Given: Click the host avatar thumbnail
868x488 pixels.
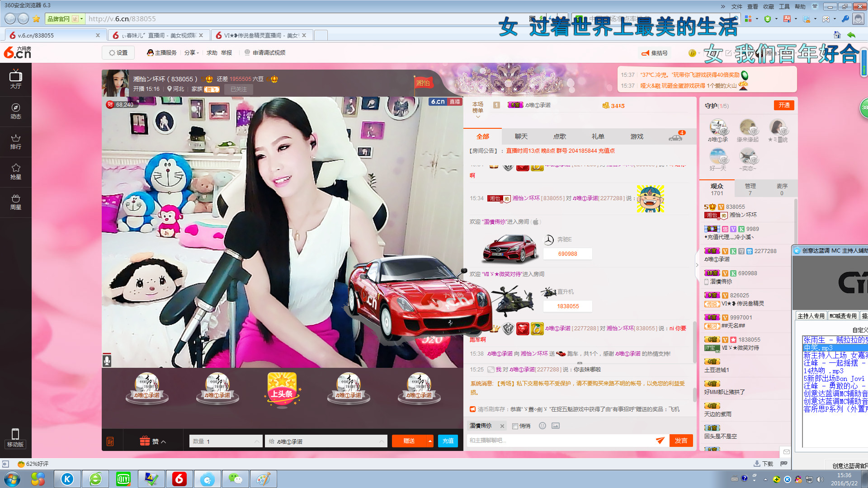Looking at the screenshot, I should [116, 83].
